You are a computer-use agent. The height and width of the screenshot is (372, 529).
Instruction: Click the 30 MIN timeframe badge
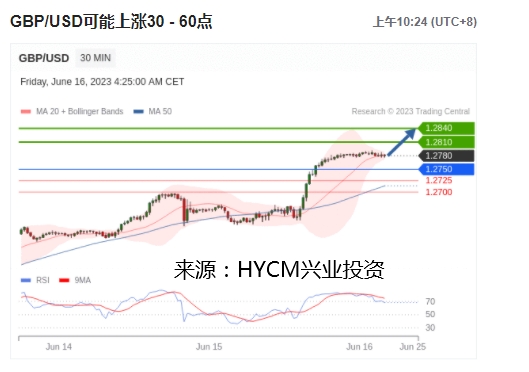(x=95, y=58)
